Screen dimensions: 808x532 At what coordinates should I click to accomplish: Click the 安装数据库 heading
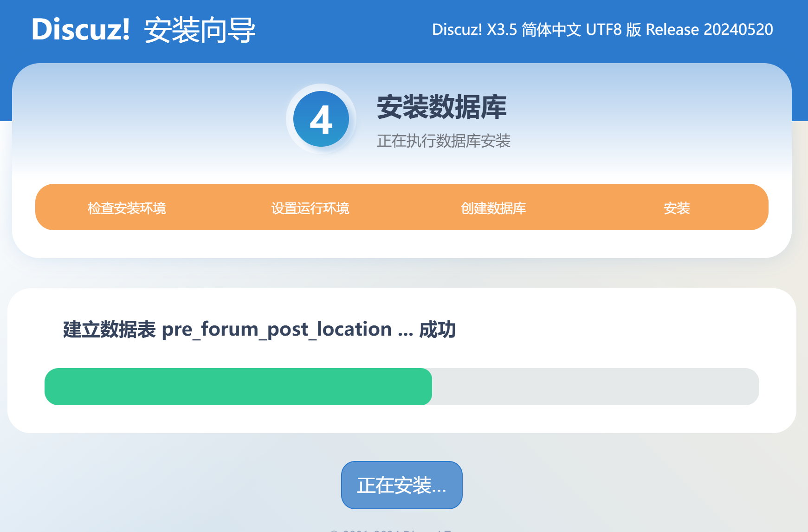coord(441,107)
